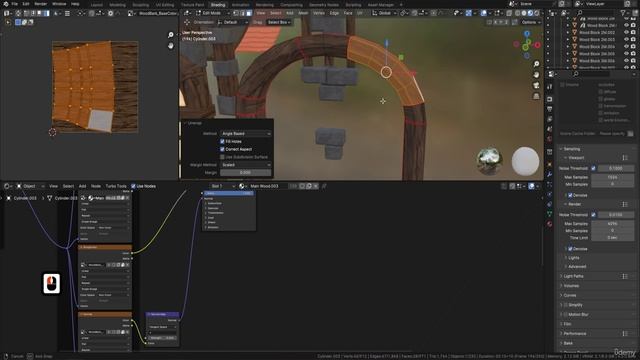Click the material preview sphere in viewport
The image size is (640, 360).
click(525, 161)
